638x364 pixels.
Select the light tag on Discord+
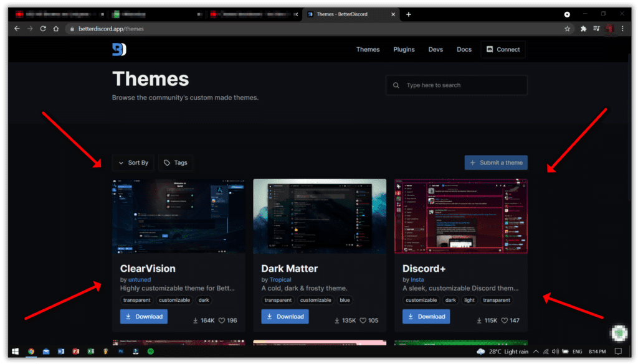click(x=469, y=300)
